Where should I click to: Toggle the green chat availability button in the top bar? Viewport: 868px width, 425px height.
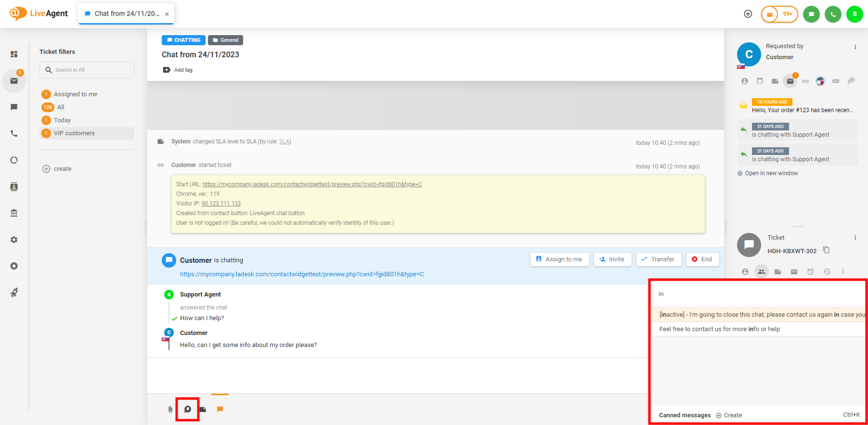tap(811, 14)
